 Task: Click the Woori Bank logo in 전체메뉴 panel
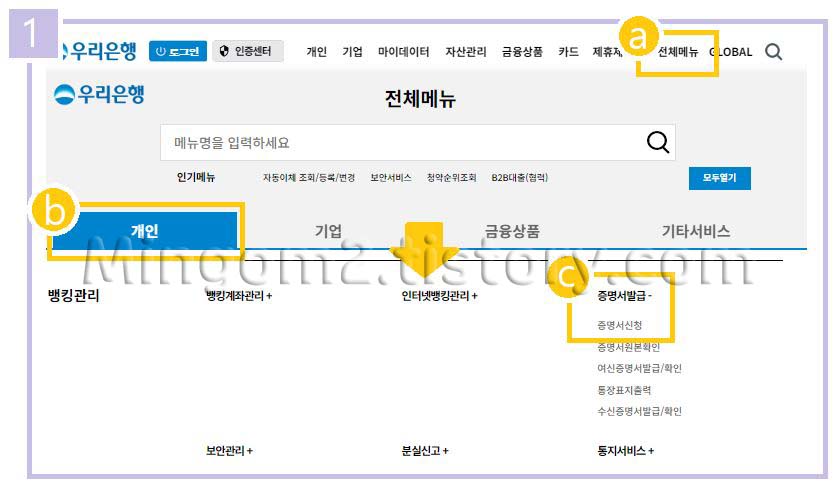[x=99, y=94]
